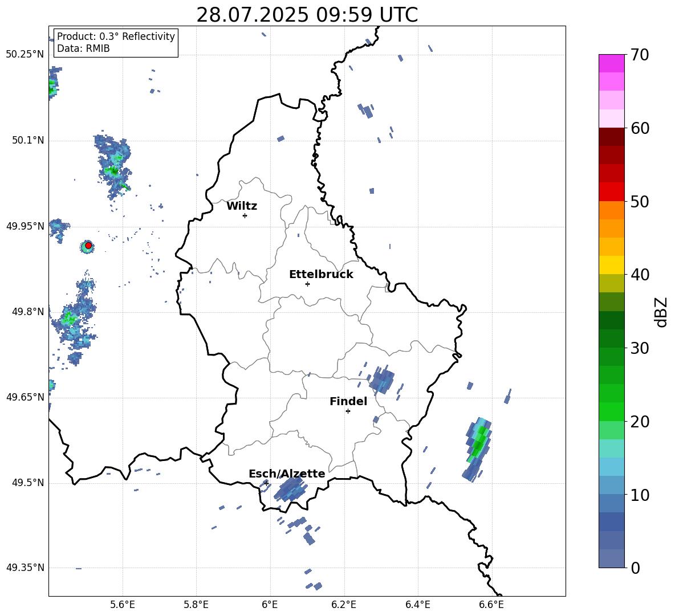The height and width of the screenshot is (616, 675).
Task: Click the 6°E longitude label
Action: (x=270, y=605)
